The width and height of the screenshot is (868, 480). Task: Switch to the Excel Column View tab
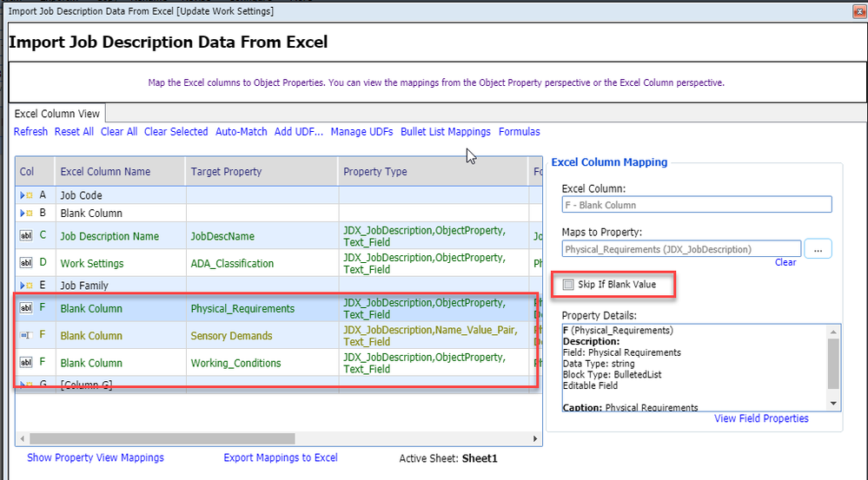pos(58,113)
